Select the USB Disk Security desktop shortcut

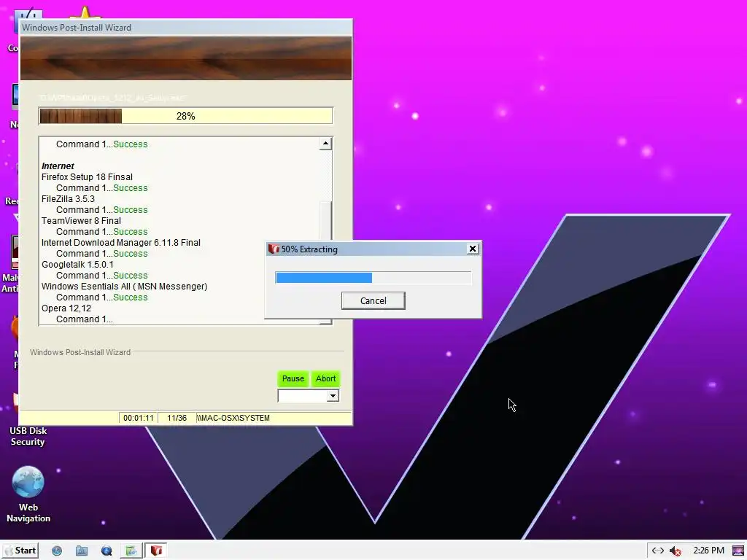[x=28, y=419]
